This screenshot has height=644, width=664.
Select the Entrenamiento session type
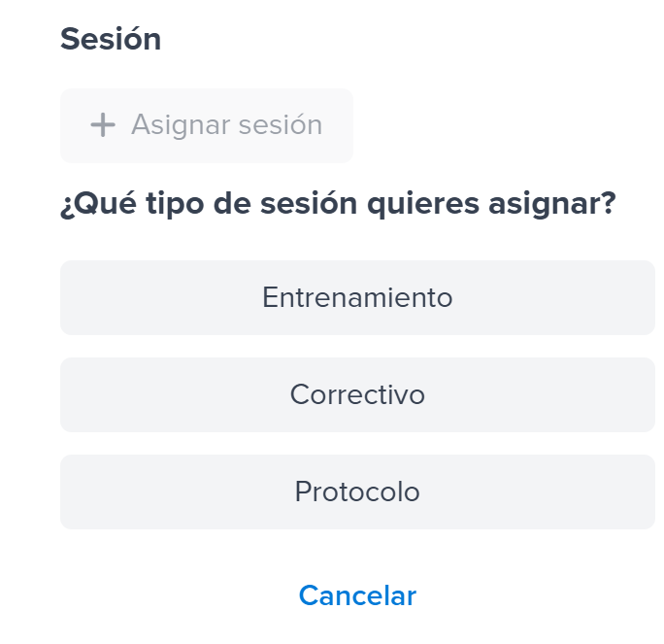[357, 297]
